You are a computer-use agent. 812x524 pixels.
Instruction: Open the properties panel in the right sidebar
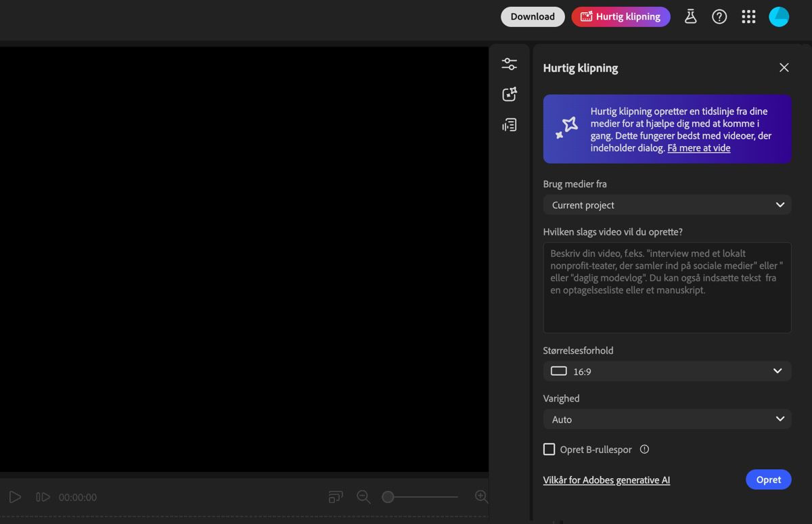point(509,63)
